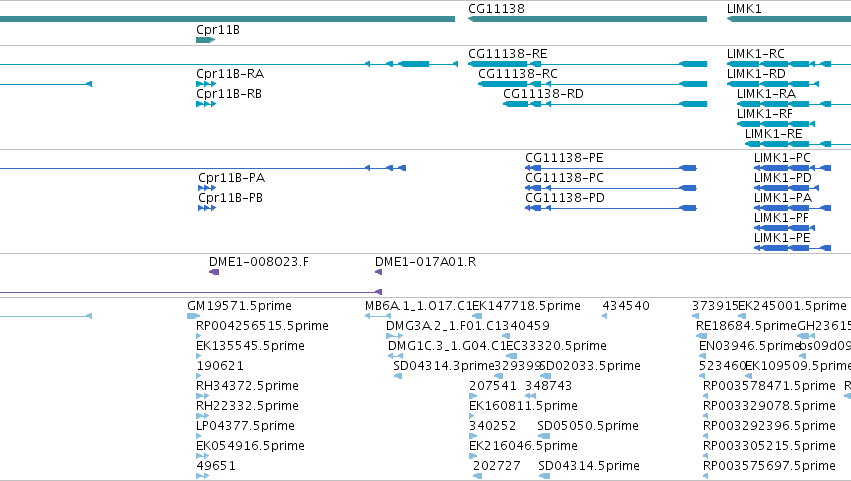Open EST RP003578471.5prime

pyautogui.click(x=769, y=387)
